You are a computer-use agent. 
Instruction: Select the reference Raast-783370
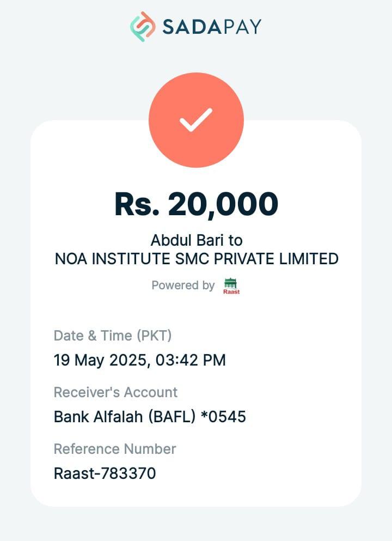[105, 473]
